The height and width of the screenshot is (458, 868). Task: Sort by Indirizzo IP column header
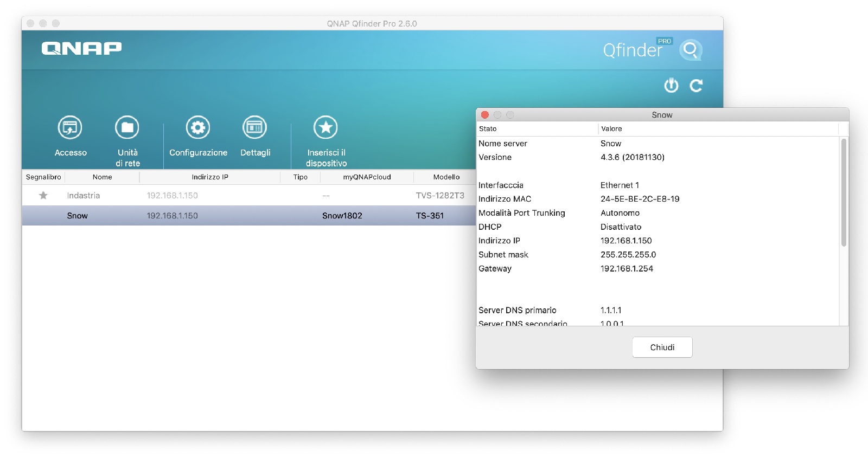coord(210,177)
